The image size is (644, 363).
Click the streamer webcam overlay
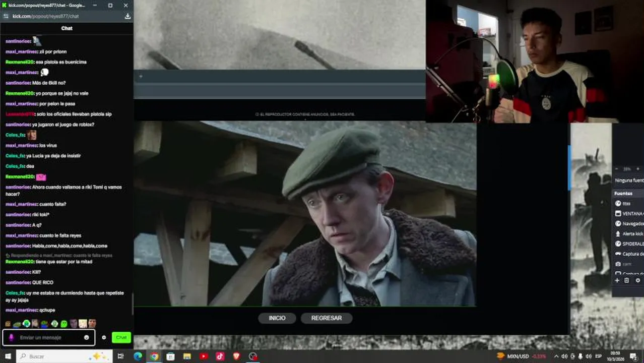pyautogui.click(x=535, y=61)
